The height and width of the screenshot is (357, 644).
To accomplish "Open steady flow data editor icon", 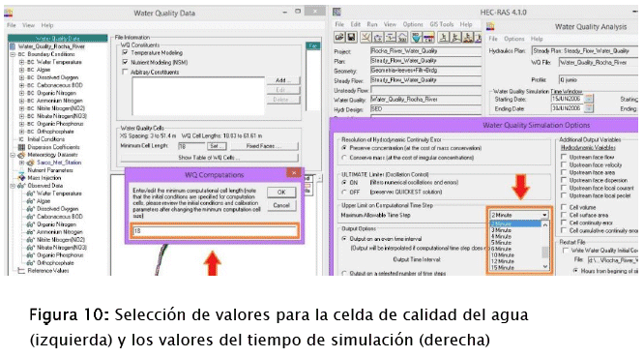I will (378, 38).
